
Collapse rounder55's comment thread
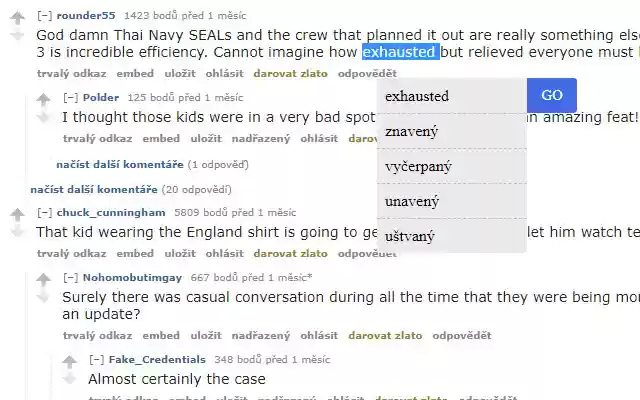(44, 16)
